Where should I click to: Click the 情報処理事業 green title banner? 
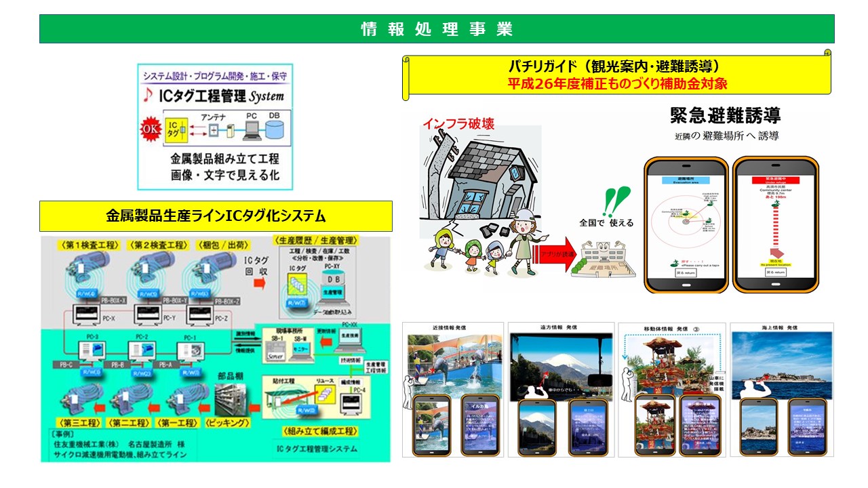tap(437, 29)
